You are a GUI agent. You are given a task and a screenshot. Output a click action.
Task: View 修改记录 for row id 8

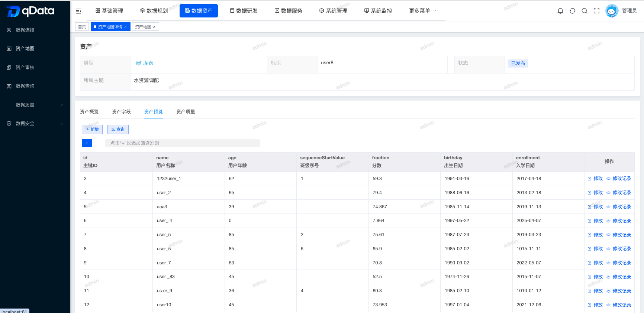click(x=619, y=249)
